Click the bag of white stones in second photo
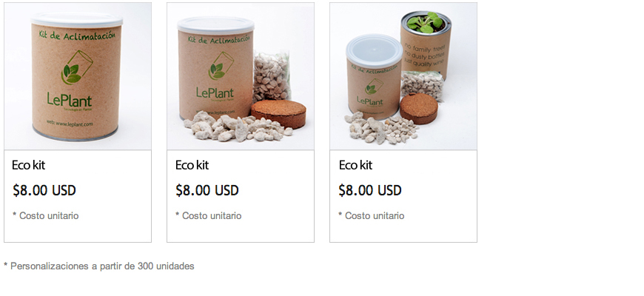The height and width of the screenshot is (296, 644). point(271,76)
